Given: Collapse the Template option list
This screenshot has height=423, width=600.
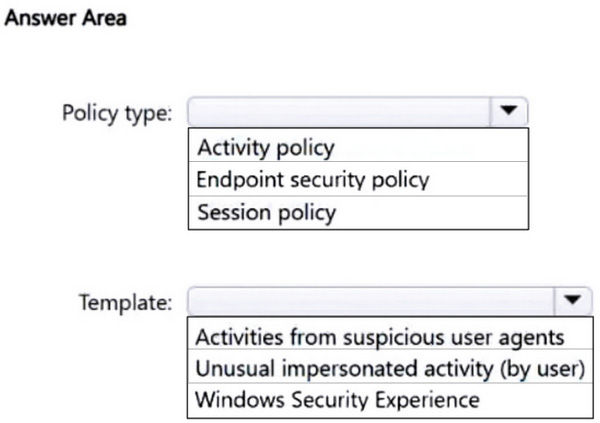Looking at the screenshot, I should click(573, 301).
